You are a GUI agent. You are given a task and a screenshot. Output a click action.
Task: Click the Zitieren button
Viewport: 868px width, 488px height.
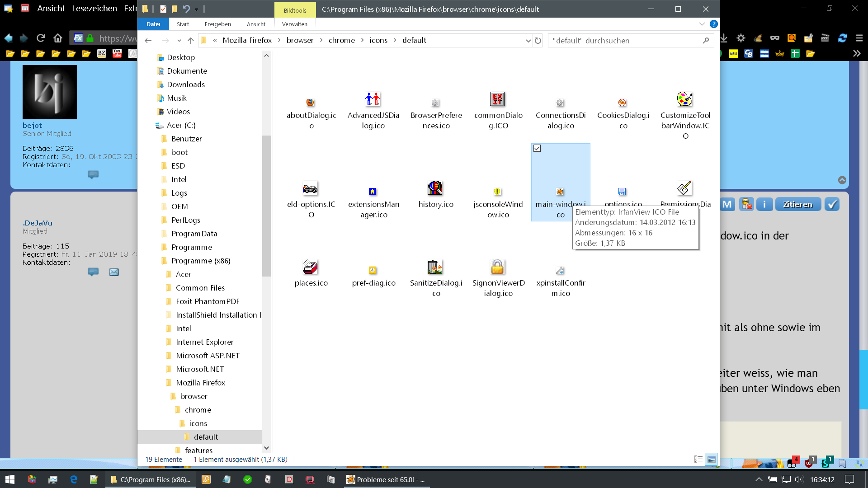[797, 204]
